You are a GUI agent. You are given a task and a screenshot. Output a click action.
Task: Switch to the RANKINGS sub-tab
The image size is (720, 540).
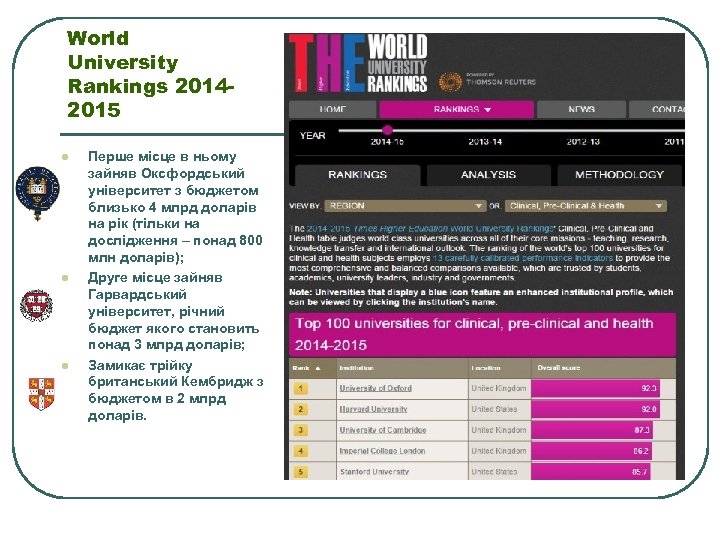[357, 175]
